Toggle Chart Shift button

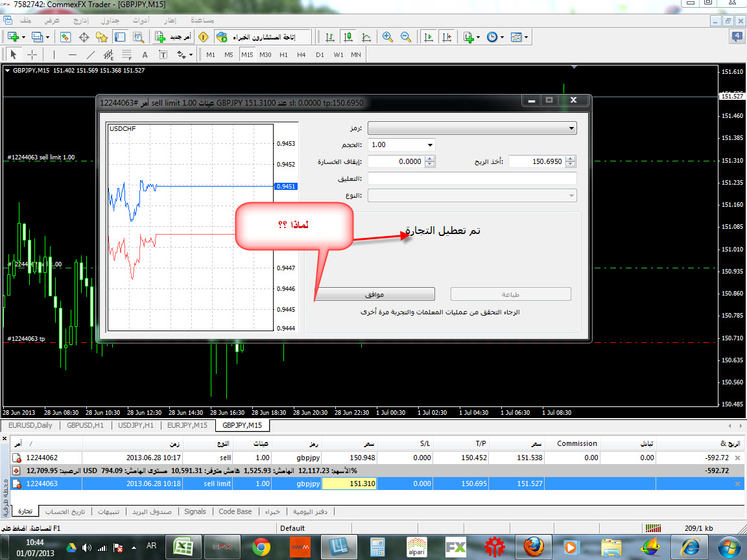click(x=447, y=37)
